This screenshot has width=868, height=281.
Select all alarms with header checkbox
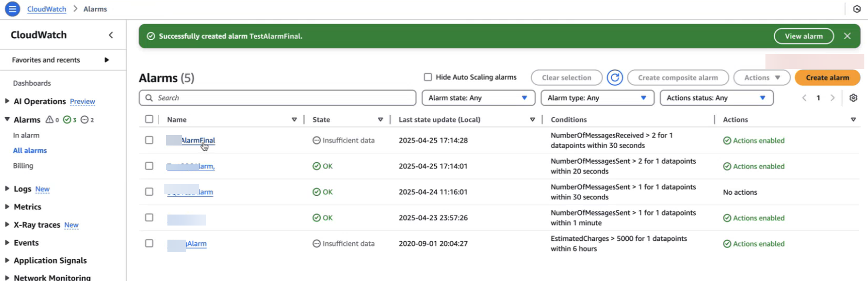coord(149,119)
